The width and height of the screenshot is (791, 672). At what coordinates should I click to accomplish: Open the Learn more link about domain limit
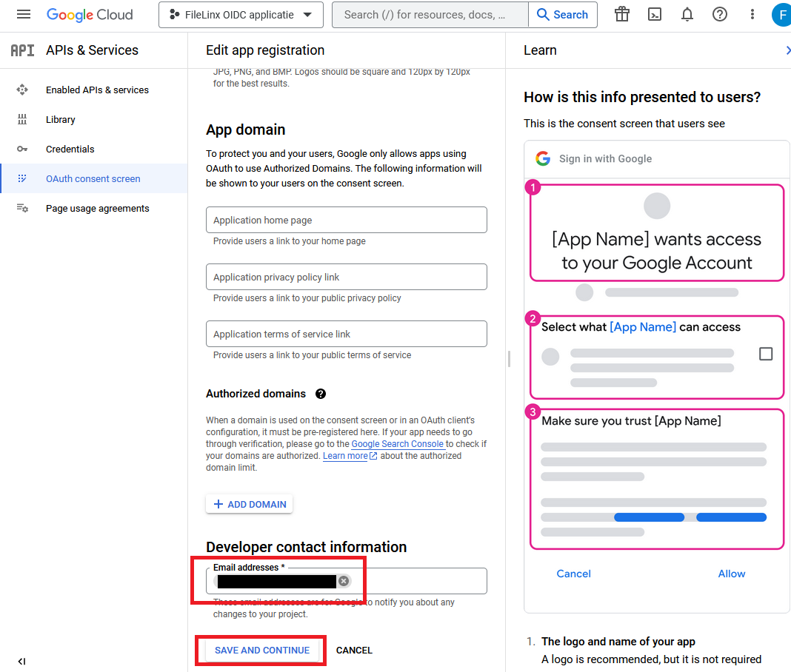pos(350,456)
